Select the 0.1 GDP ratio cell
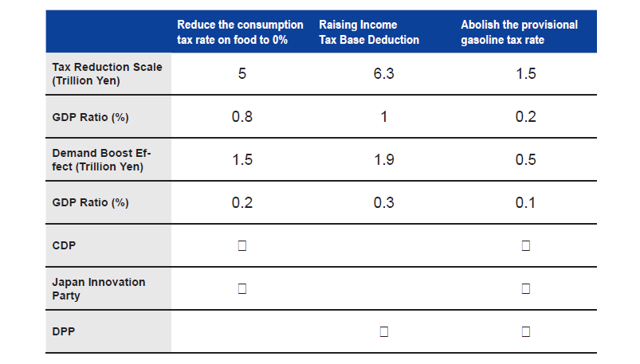Screen dimensions: 640x364 click(526, 203)
